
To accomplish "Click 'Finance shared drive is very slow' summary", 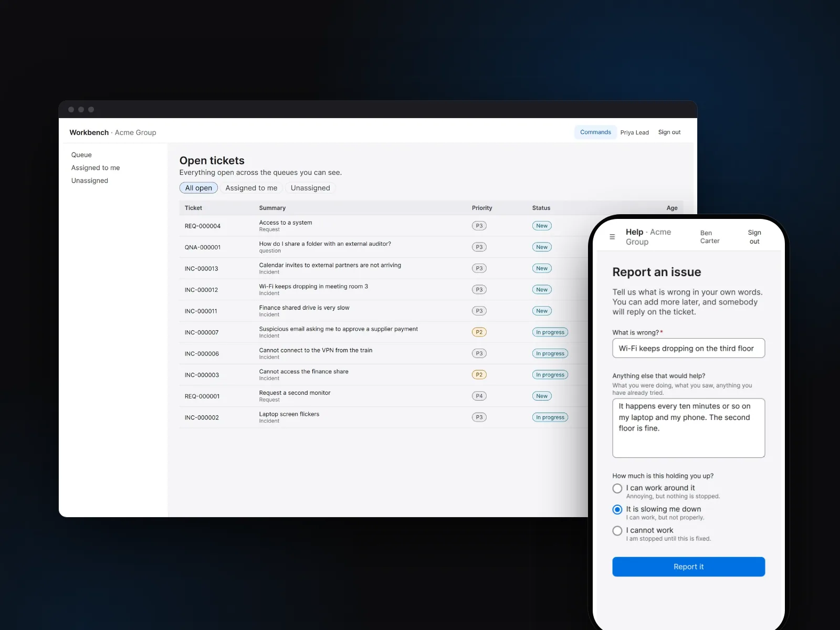I will [x=304, y=308].
